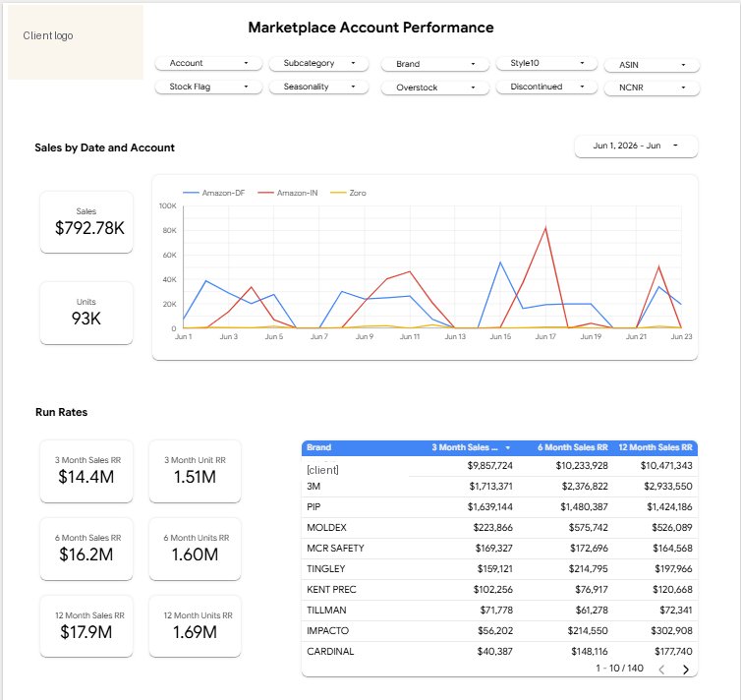Sort table by 6 Month Sales RR header

[x=572, y=447]
